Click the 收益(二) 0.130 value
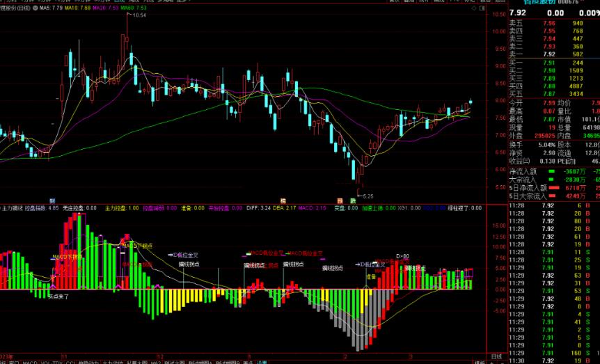 pyautogui.click(x=547, y=161)
